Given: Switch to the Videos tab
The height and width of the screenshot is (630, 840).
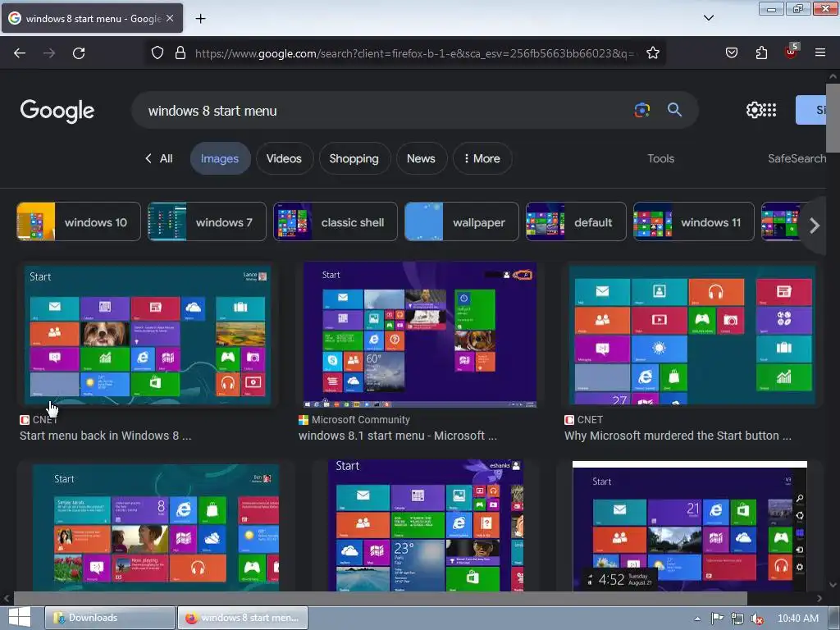Looking at the screenshot, I should [x=284, y=158].
